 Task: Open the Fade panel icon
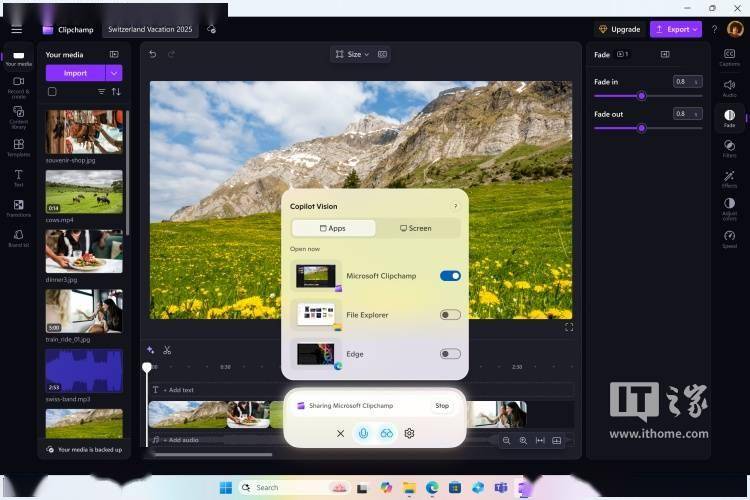729,118
